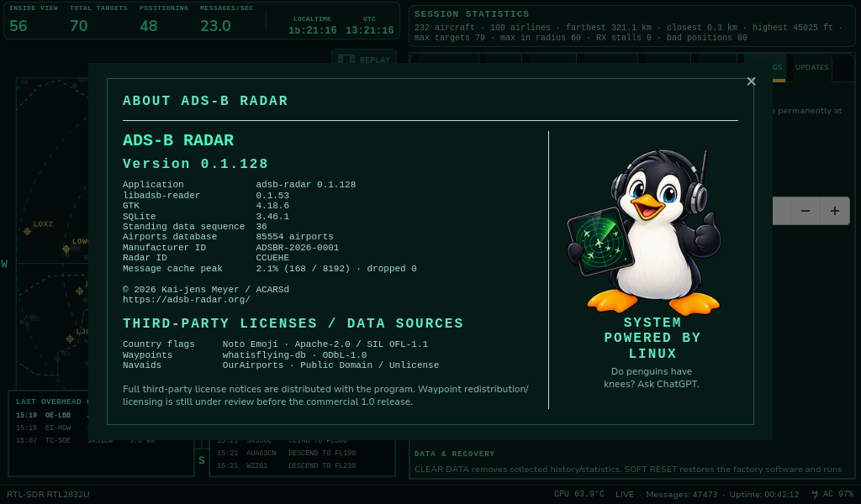The height and width of the screenshot is (504, 861).
Task: Click the 'Messages: 47473' status bar entry
Action: pos(681,495)
